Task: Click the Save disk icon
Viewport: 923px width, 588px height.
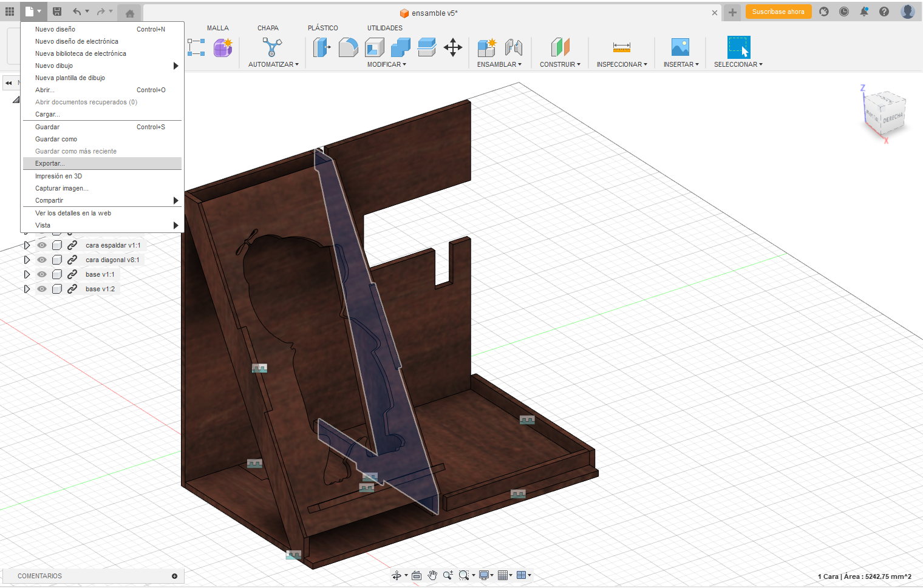Action: (57, 12)
